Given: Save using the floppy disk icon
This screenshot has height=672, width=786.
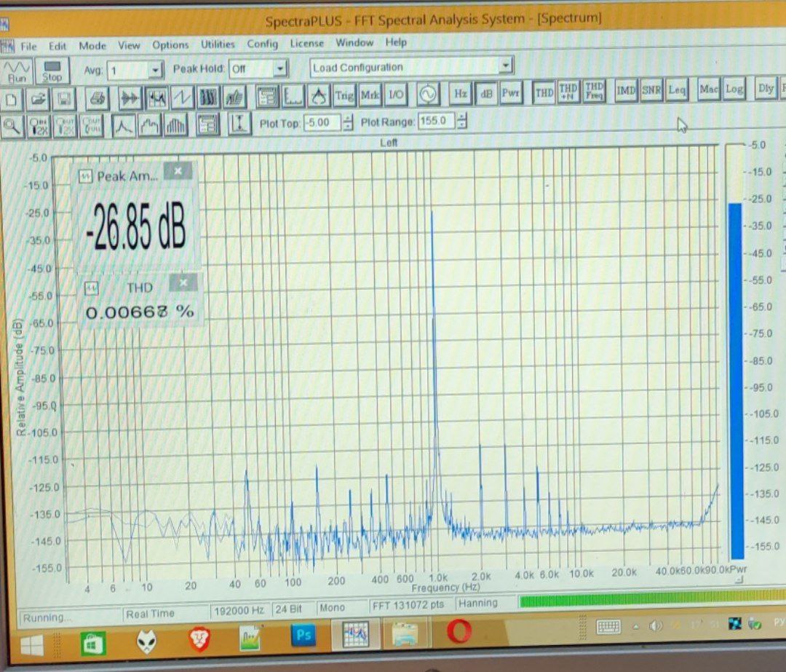Looking at the screenshot, I should point(63,99).
